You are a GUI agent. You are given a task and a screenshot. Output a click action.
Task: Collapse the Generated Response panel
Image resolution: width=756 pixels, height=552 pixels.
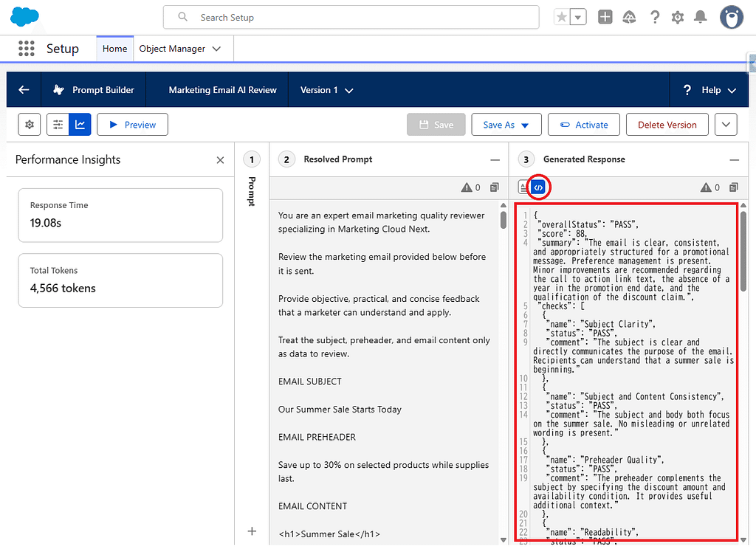(734, 159)
